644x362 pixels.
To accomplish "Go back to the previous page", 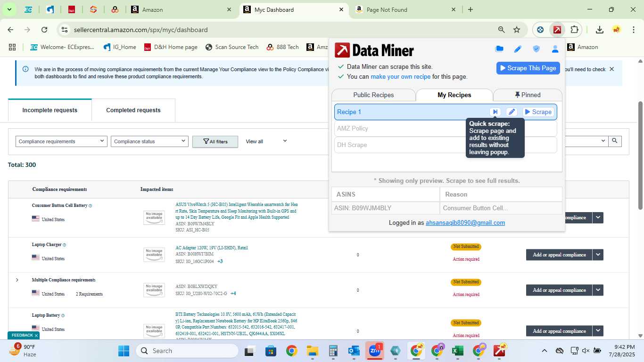I will (10, 30).
